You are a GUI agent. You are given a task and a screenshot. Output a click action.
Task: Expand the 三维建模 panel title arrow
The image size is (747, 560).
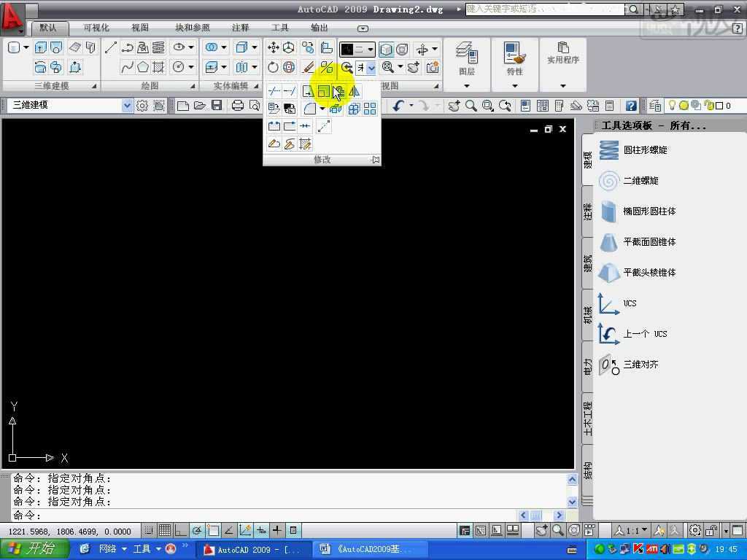(94, 86)
